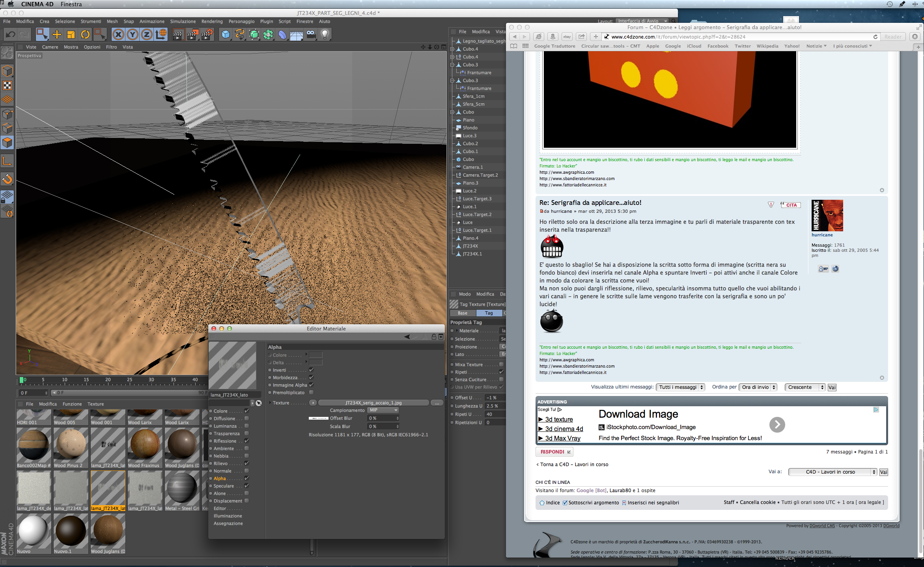Click the RISPONDI button
The image size is (924, 567).
point(554,452)
